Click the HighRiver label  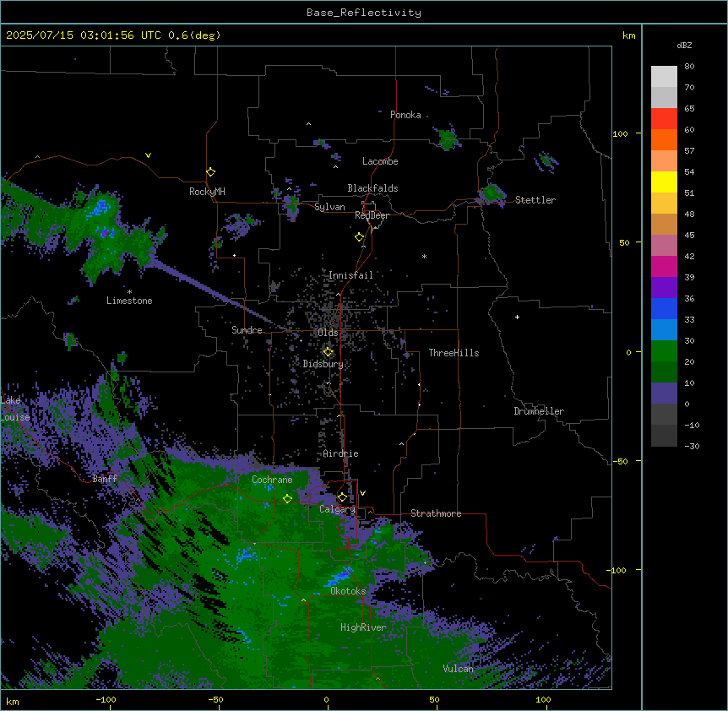click(363, 627)
